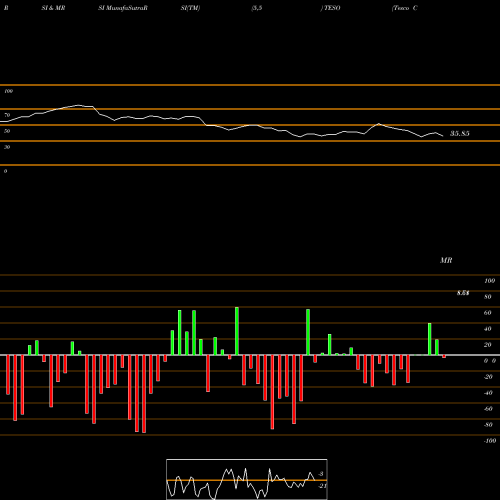Click the MR axis label 60
Viewport: 500px width, 500px height.
(488, 313)
